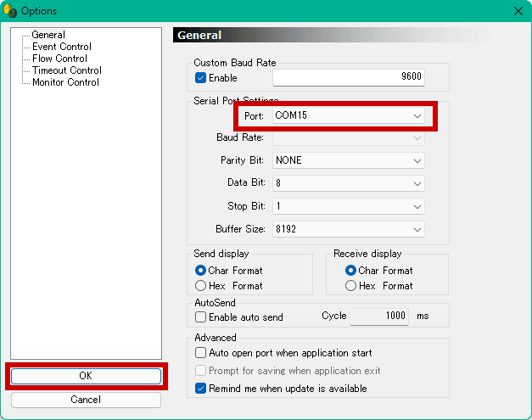Expand the Parity Bit dropdown
Screen dimensions: 532x420
[x=348, y=160]
